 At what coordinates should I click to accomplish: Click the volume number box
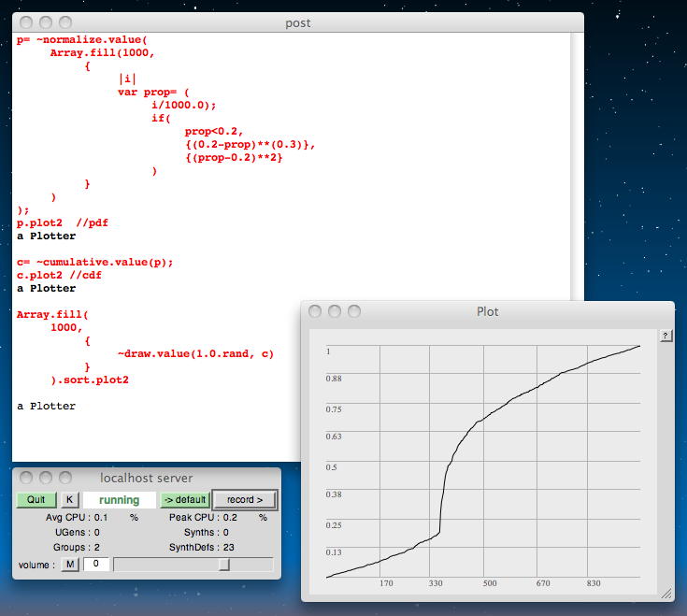tap(96, 565)
